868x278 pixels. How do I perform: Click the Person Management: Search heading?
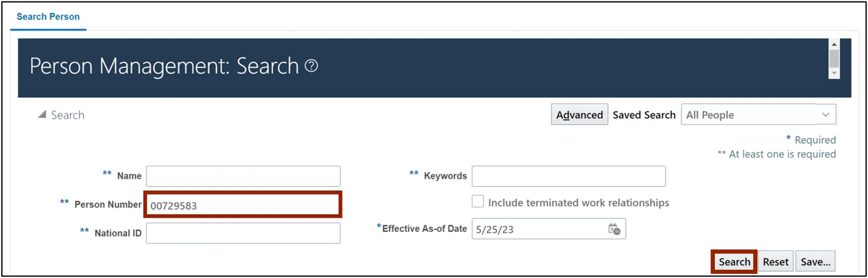pos(164,66)
